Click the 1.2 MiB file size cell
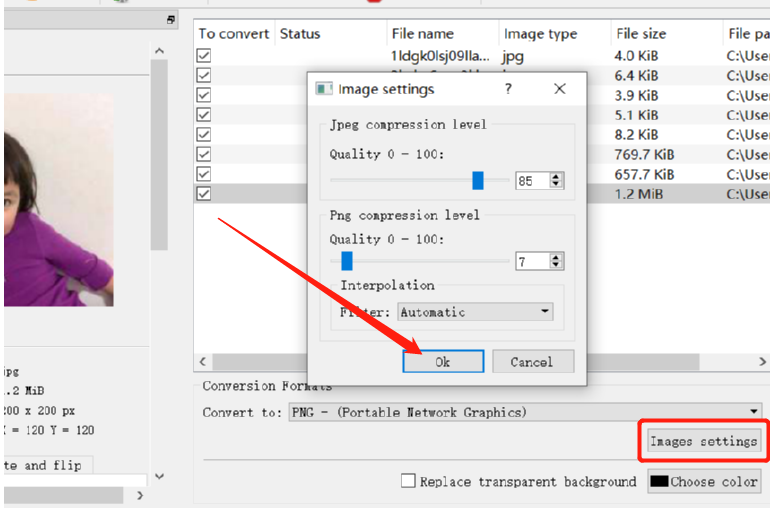Image resolution: width=770 pixels, height=508 pixels. pos(638,194)
